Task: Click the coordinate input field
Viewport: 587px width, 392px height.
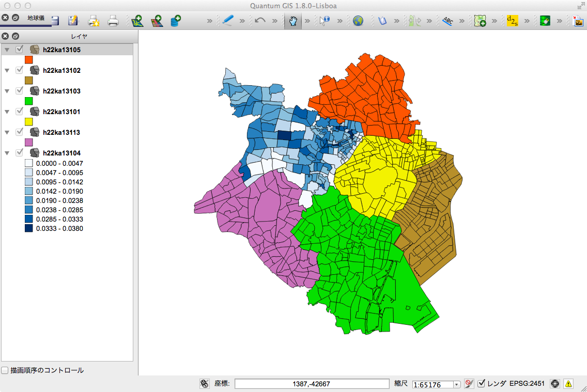Action: tap(312, 384)
